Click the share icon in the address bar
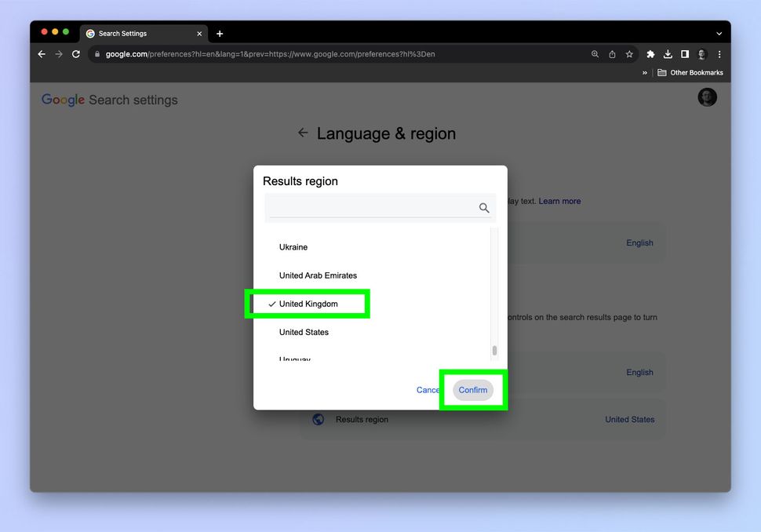Viewport: 761px width, 532px height. point(611,54)
